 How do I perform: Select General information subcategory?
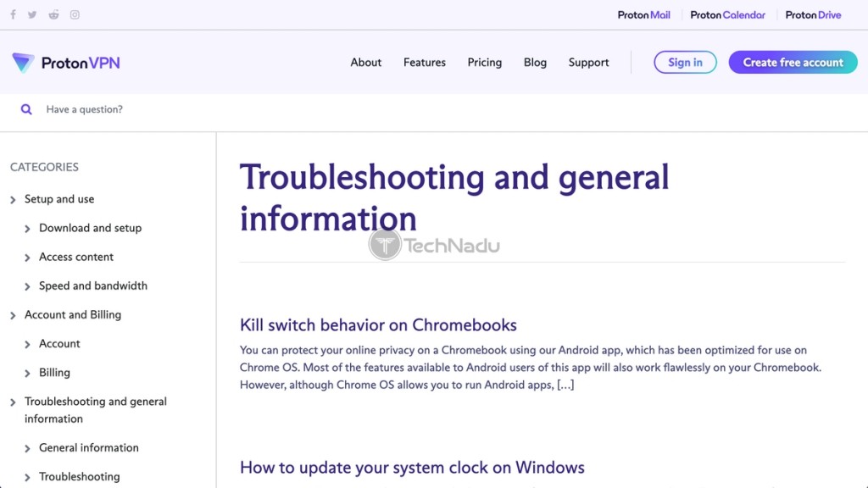[x=88, y=447]
